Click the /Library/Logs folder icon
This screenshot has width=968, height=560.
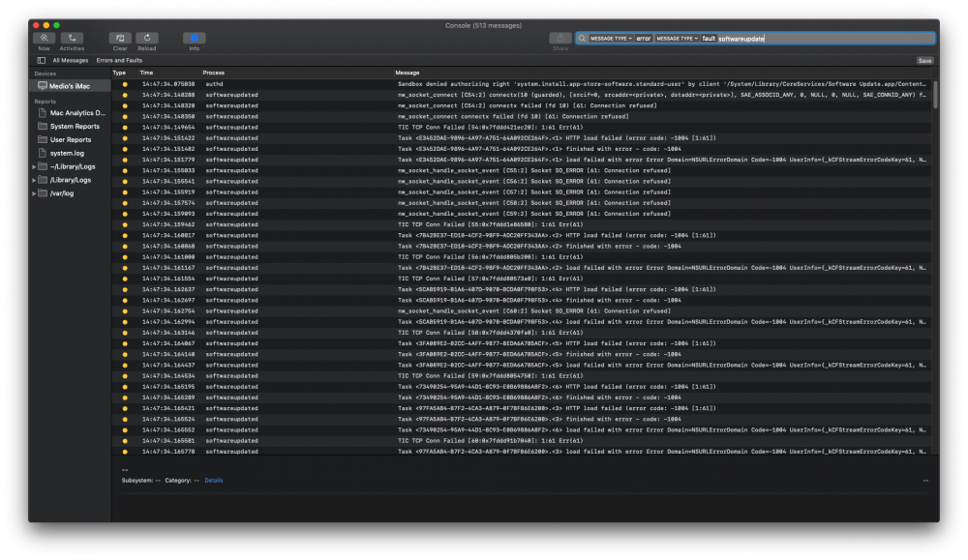tap(43, 180)
